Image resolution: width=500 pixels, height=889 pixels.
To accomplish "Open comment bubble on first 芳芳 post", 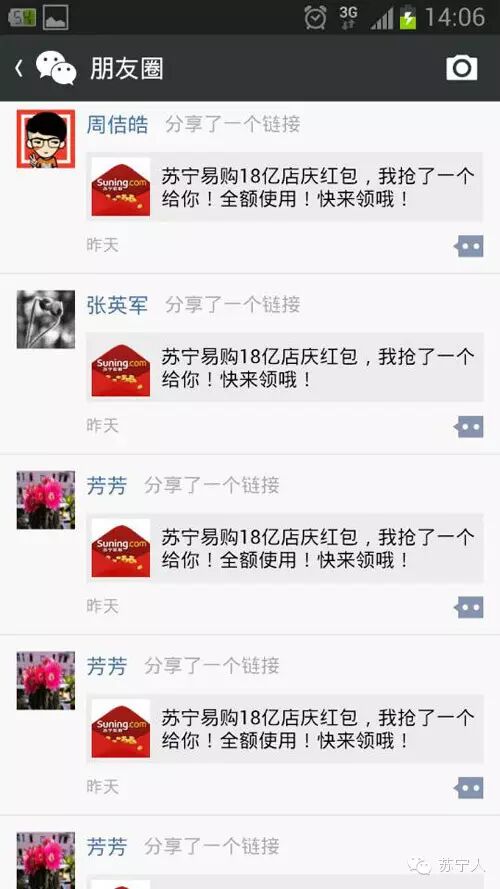I will click(x=469, y=607).
